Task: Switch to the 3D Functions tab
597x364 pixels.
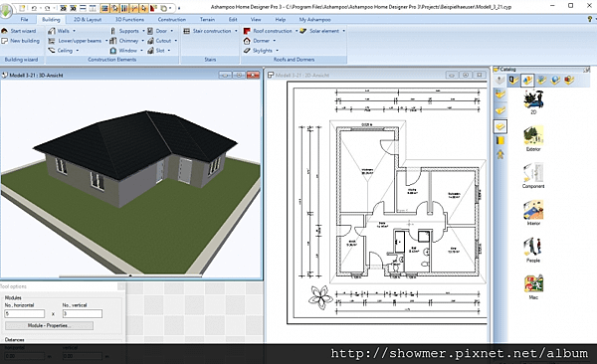Action: pos(129,20)
